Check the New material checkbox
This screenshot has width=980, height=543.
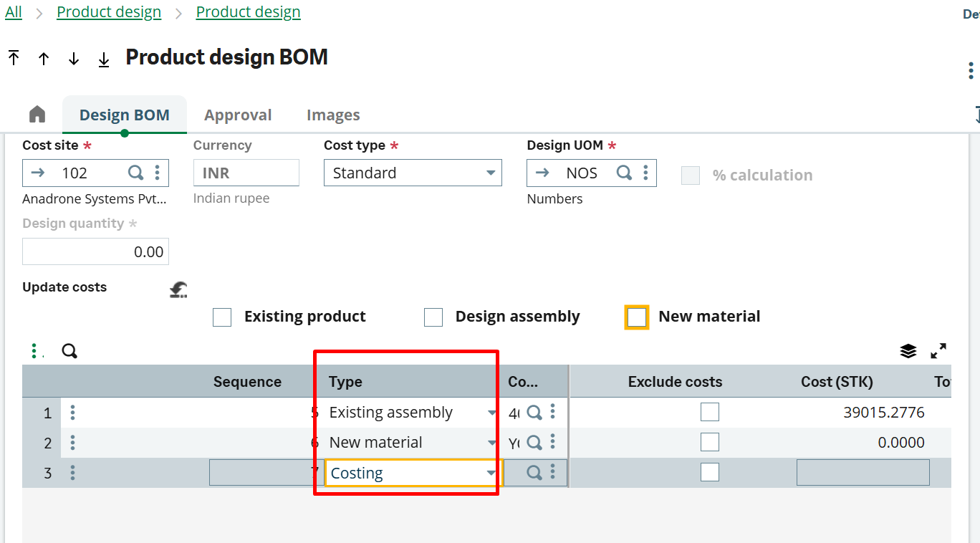click(637, 317)
